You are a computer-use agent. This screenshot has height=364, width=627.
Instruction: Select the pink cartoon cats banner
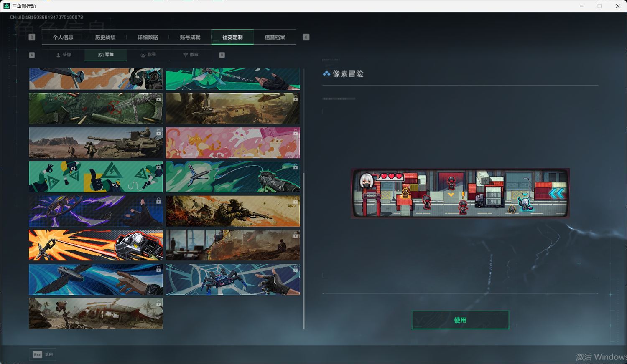232,142
